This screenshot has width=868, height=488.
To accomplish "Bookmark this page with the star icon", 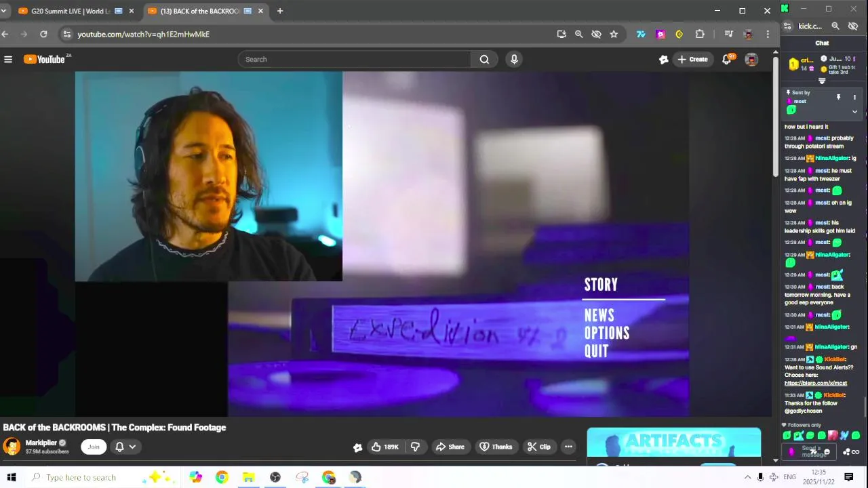I will coord(614,34).
